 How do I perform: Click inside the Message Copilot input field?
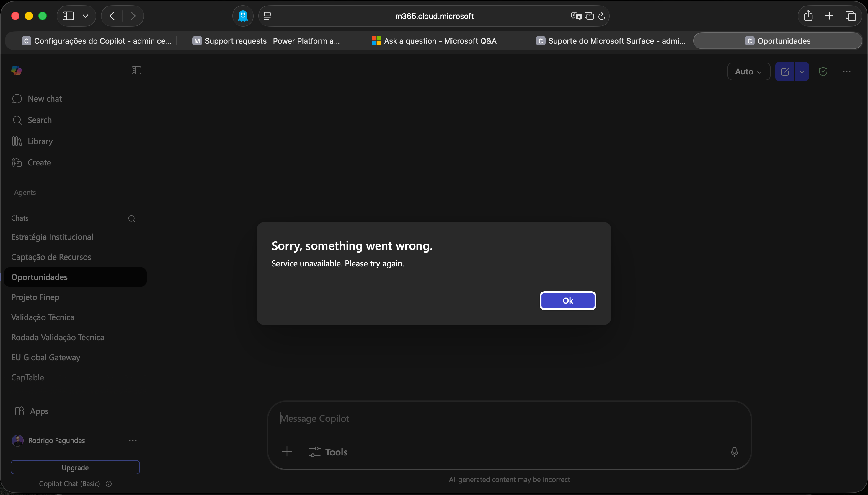[x=476, y=418]
